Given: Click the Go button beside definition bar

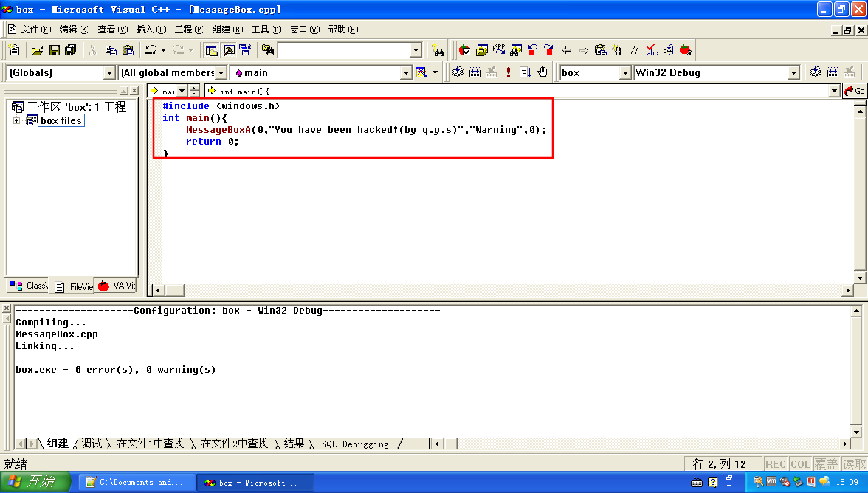Looking at the screenshot, I should point(854,91).
